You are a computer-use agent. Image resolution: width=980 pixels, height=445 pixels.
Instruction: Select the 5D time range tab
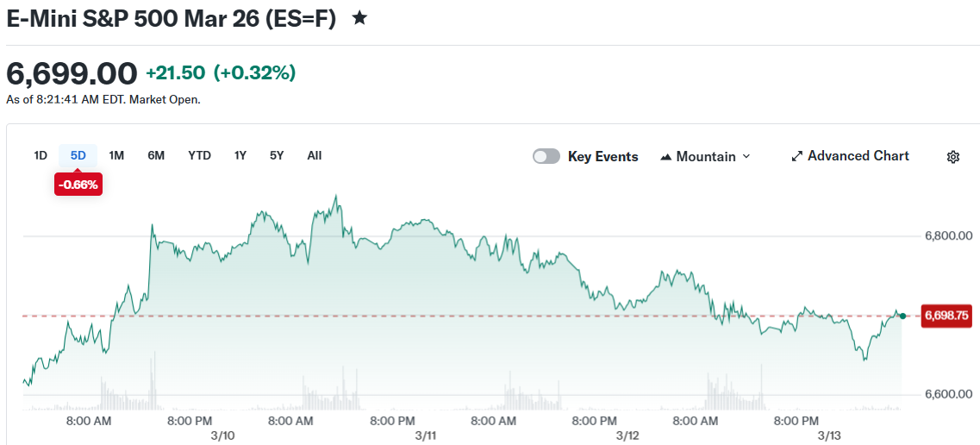point(78,155)
